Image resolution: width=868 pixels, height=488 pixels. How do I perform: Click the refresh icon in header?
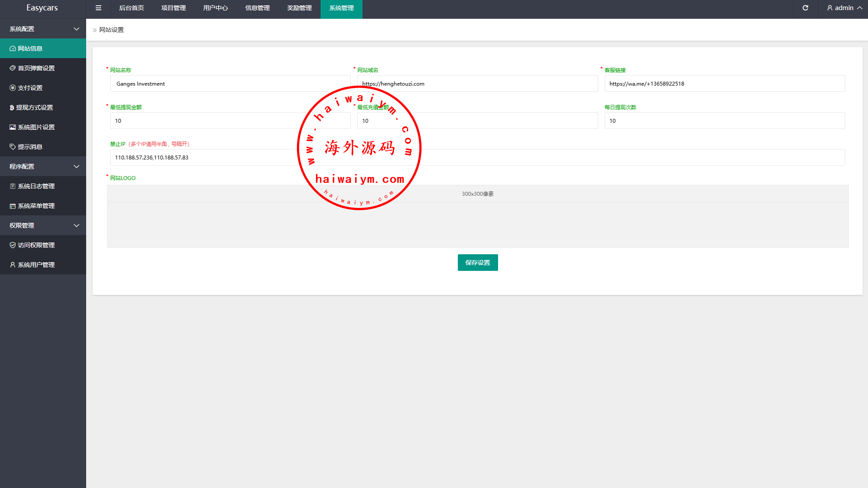coord(805,8)
